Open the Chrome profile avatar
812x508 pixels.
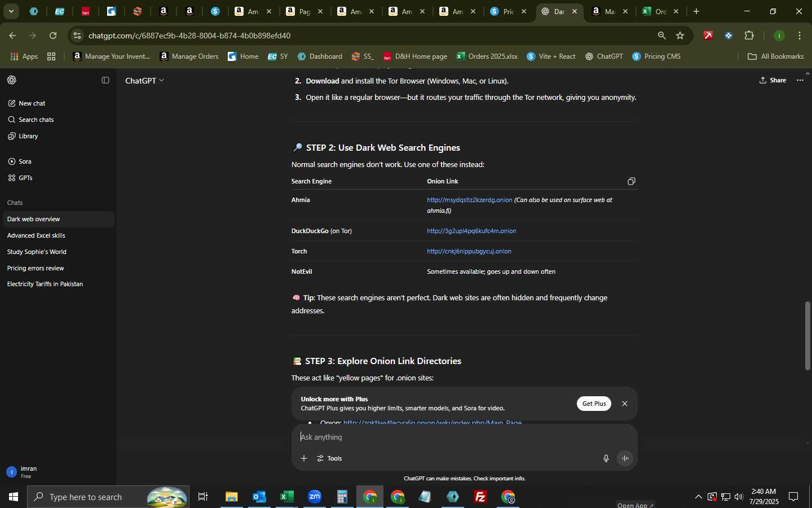tap(779, 36)
